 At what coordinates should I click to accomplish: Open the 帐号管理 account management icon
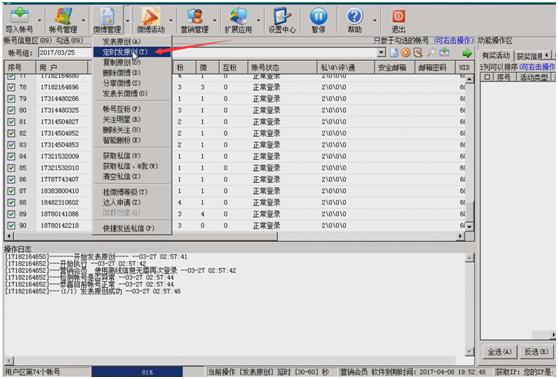(63, 16)
